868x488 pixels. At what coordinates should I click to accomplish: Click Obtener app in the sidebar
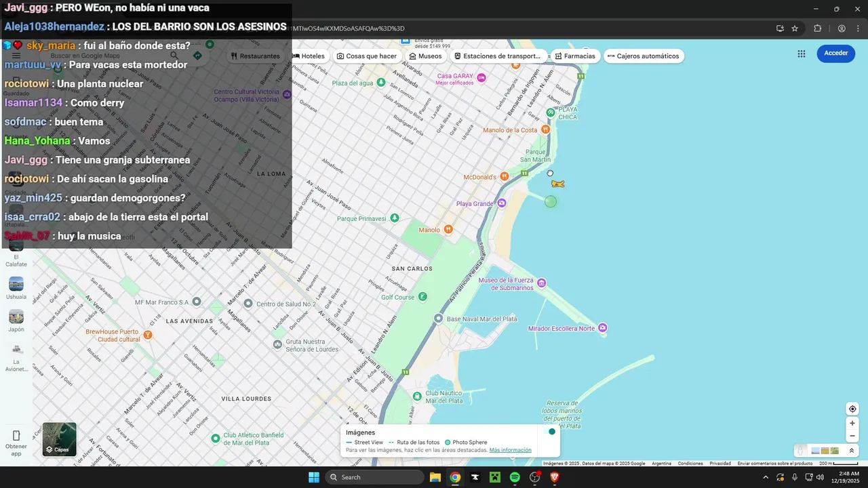(x=16, y=442)
